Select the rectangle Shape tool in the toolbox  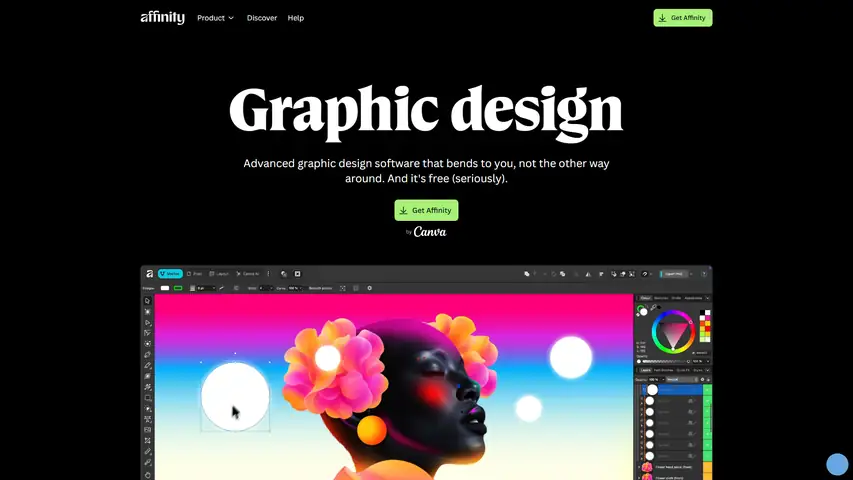click(147, 398)
